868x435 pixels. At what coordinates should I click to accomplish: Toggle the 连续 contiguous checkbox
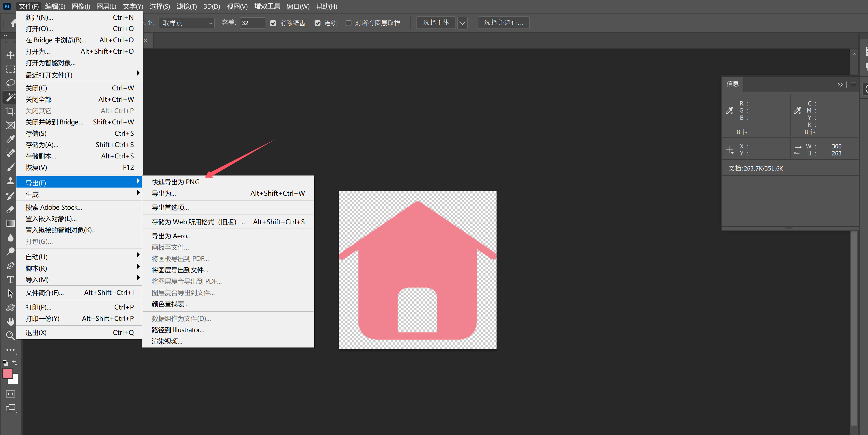[318, 23]
